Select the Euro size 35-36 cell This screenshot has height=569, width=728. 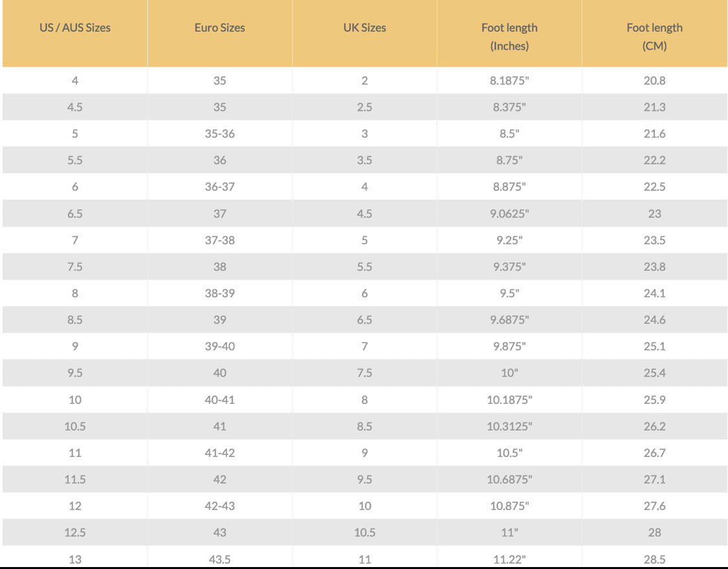pyautogui.click(x=219, y=134)
